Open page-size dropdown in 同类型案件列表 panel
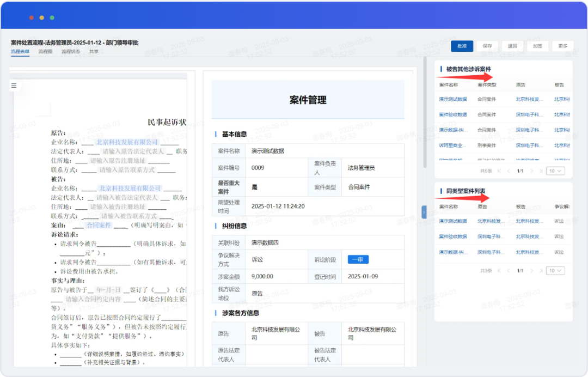The image size is (588, 377). tap(555, 270)
